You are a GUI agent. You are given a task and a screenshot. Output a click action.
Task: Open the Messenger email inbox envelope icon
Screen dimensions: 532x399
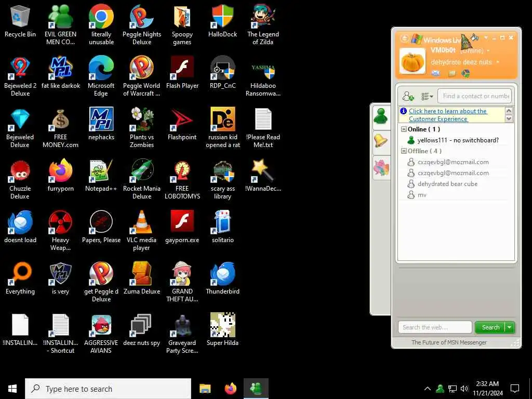436,73
